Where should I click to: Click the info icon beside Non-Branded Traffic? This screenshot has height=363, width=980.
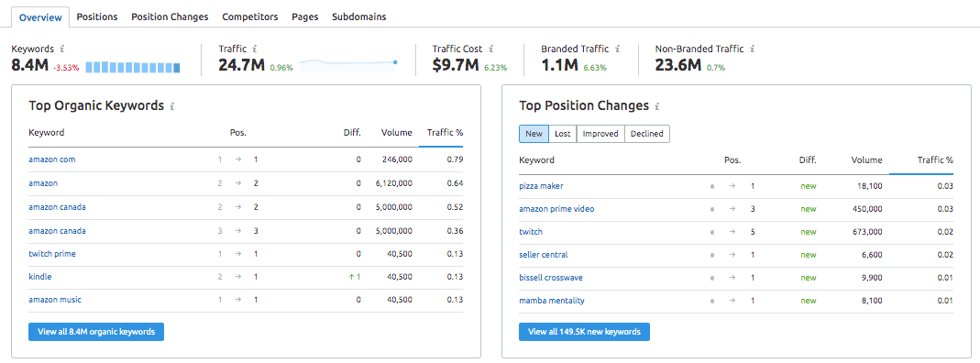[x=753, y=49]
